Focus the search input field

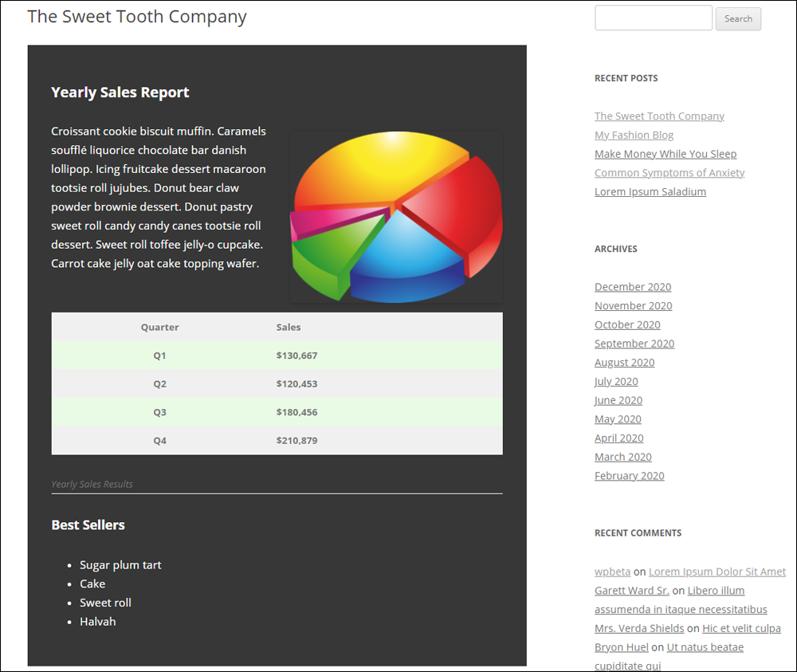tap(654, 18)
